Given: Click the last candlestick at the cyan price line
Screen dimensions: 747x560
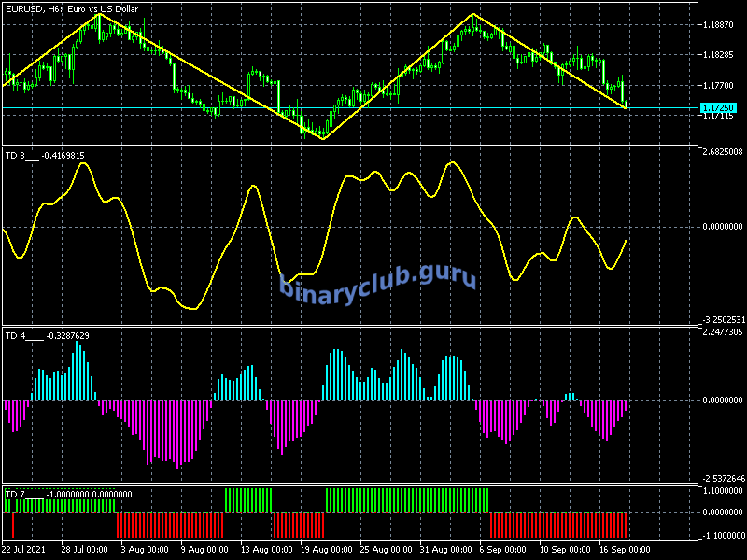Looking at the screenshot, I should click(624, 97).
